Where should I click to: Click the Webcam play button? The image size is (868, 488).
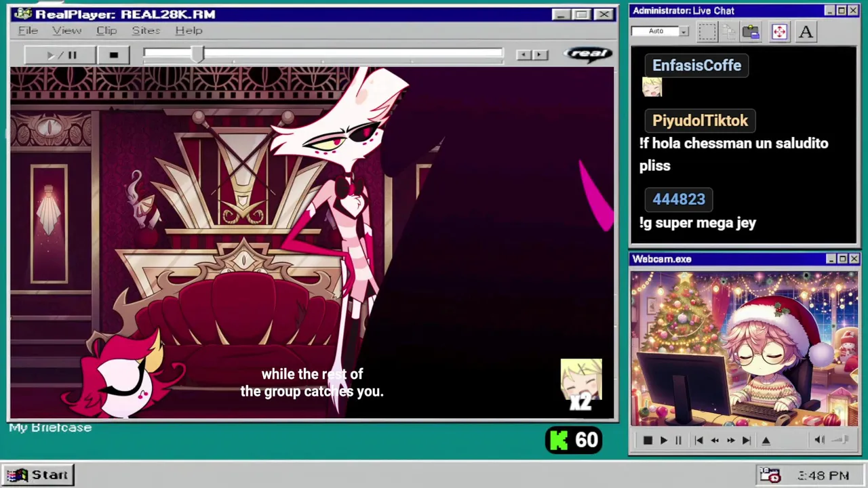[x=664, y=441]
